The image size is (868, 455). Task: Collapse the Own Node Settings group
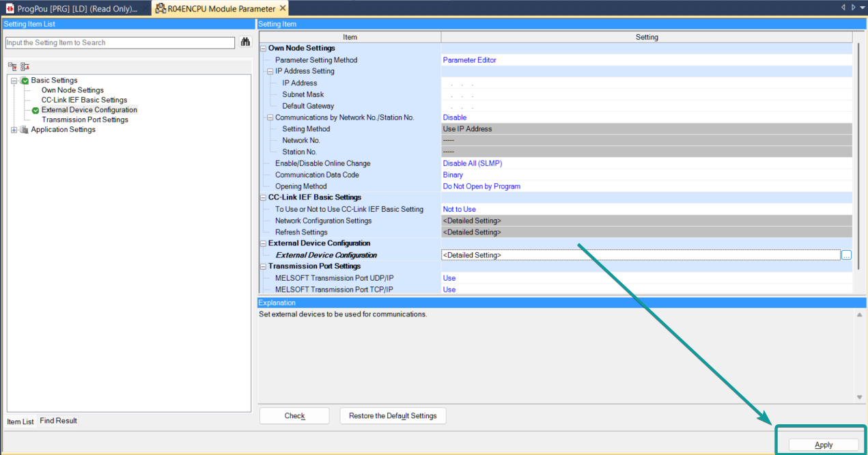pyautogui.click(x=263, y=49)
